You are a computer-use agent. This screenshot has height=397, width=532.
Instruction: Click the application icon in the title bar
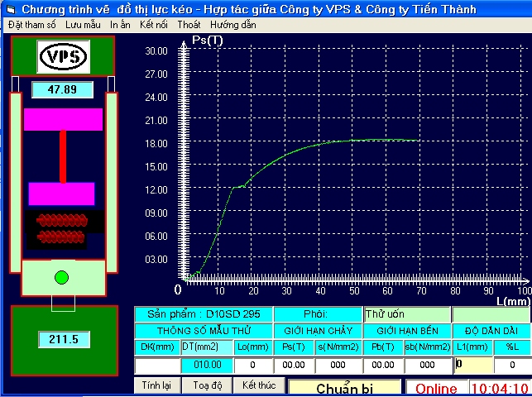(12, 9)
